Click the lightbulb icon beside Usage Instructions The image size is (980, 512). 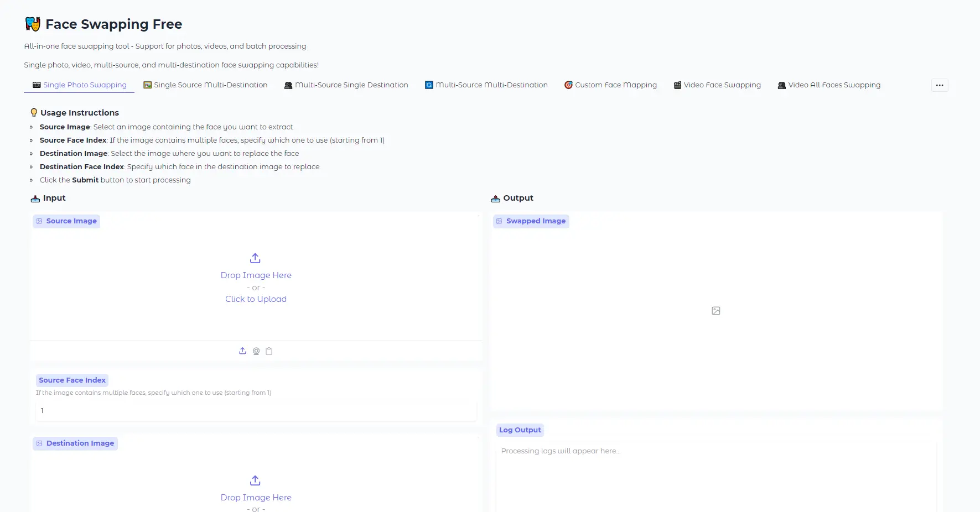[34, 113]
